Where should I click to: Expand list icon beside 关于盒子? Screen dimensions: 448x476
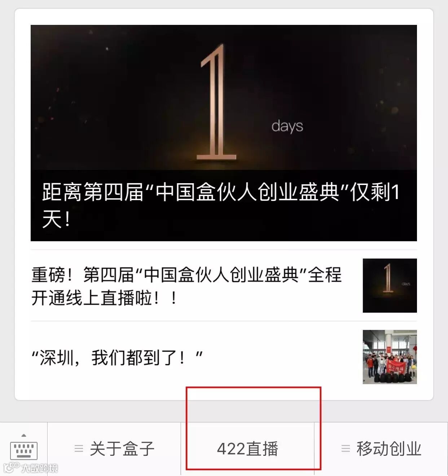pyautogui.click(x=79, y=449)
